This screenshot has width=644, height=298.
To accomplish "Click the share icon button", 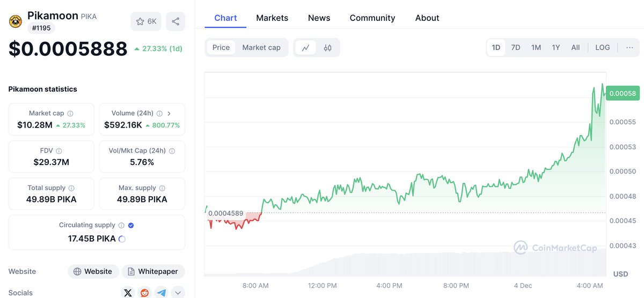I will point(175,21).
